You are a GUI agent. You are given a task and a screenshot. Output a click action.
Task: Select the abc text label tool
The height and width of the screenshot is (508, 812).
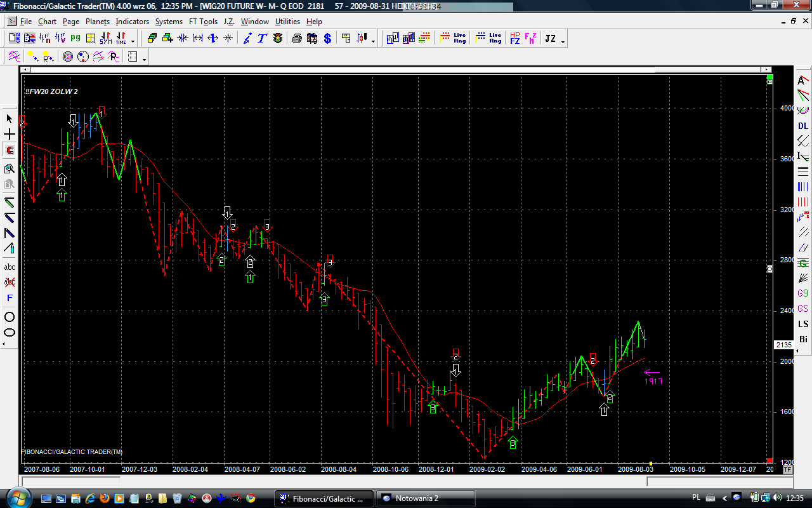point(10,267)
